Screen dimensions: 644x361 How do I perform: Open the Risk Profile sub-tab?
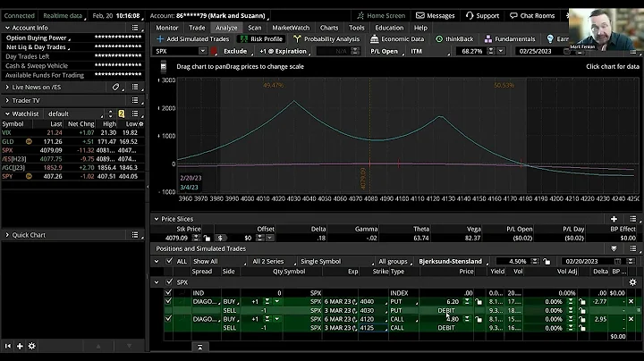[x=261, y=39]
